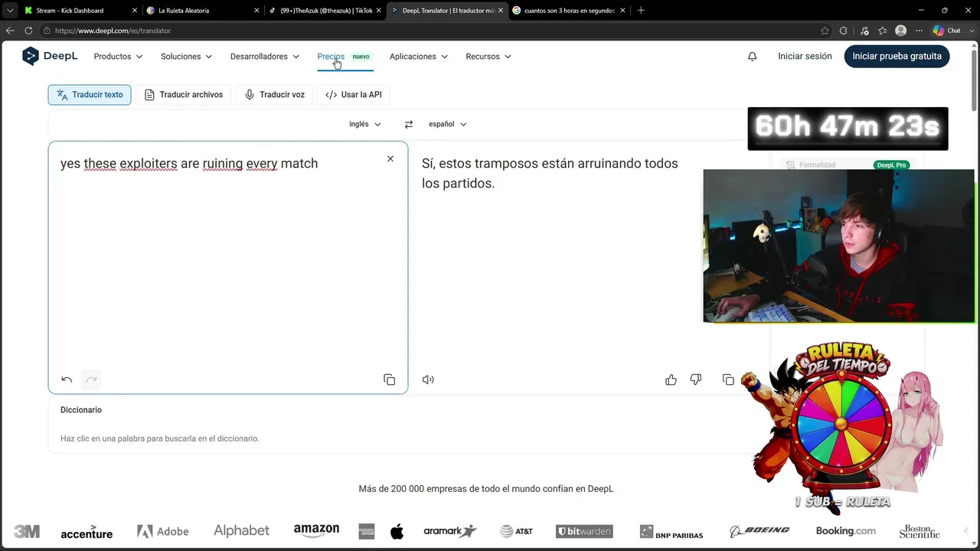Image resolution: width=980 pixels, height=551 pixels.
Task: Click the Booking.com logo
Action: point(846,531)
